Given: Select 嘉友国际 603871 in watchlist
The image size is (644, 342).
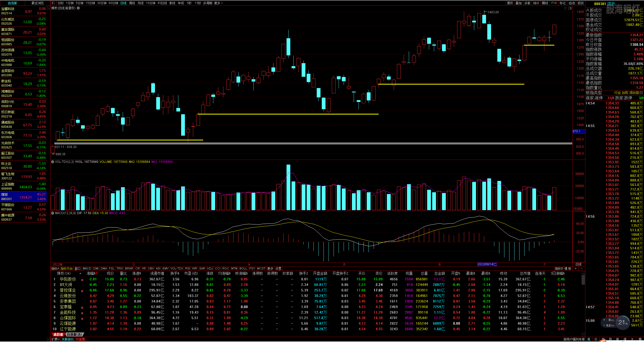Looking at the screenshot, I should pos(23,31).
